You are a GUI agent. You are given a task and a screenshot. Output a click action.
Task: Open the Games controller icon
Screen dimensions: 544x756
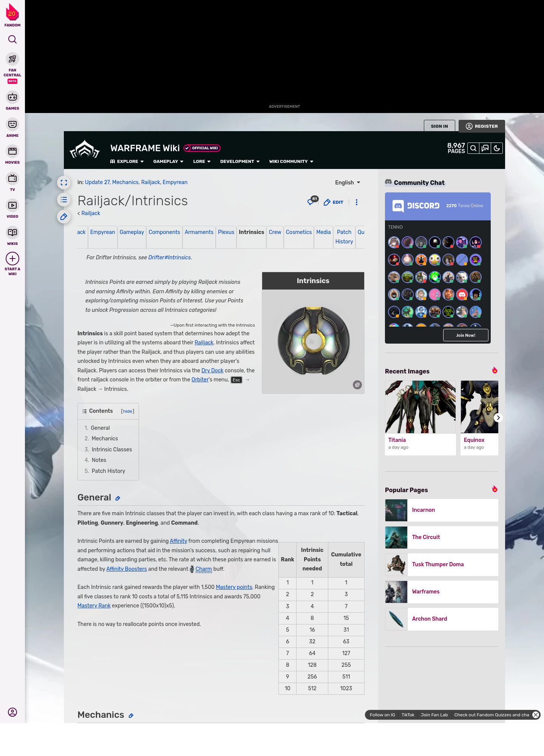tap(12, 97)
